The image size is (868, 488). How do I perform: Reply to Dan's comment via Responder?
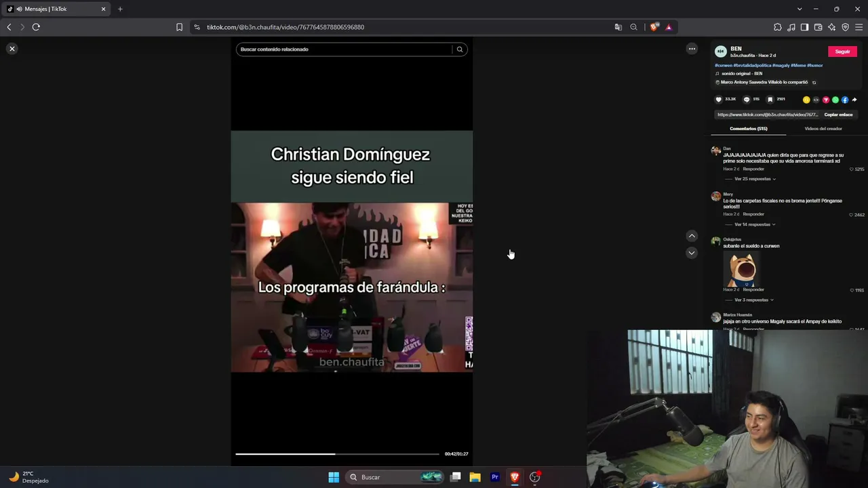coord(753,169)
